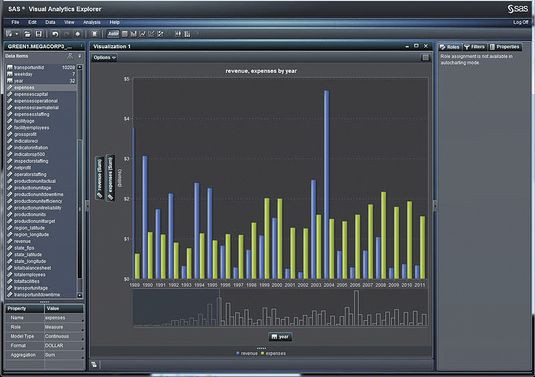Click the last active toolbar icon
Viewport: 535px width, 377px height.
tap(187, 34)
